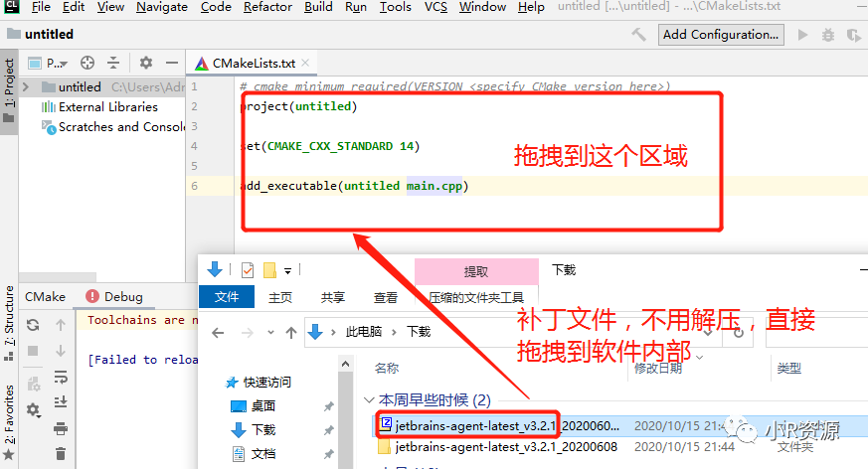This screenshot has height=469, width=868.
Task: Click scroll-to-end icon in CMake panel
Action: tap(61, 402)
